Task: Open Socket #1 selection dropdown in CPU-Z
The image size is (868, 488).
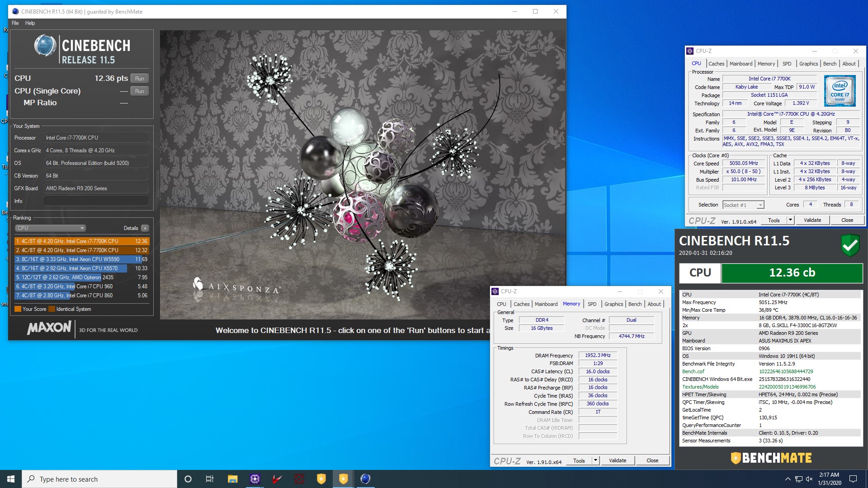Action: pyautogui.click(x=743, y=205)
